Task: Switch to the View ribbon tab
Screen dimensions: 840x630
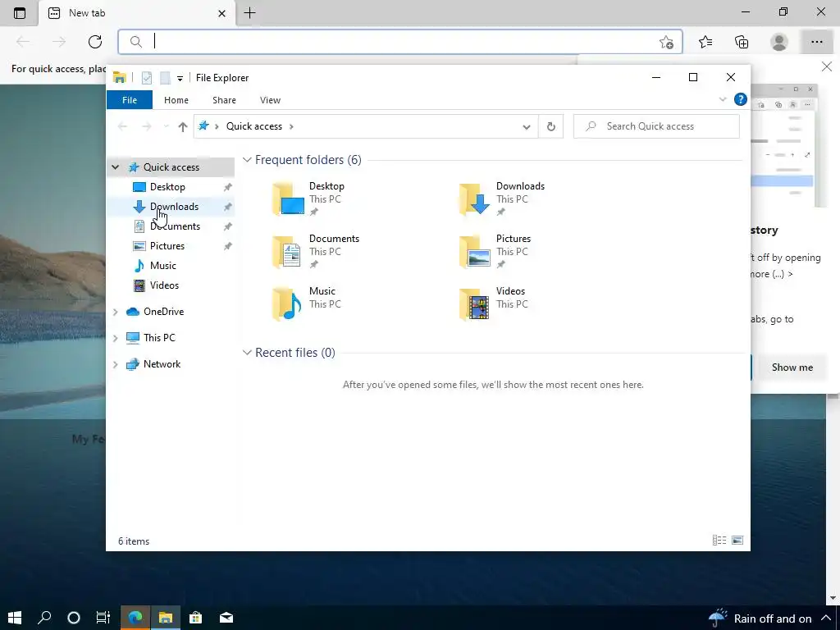Action: coord(270,100)
